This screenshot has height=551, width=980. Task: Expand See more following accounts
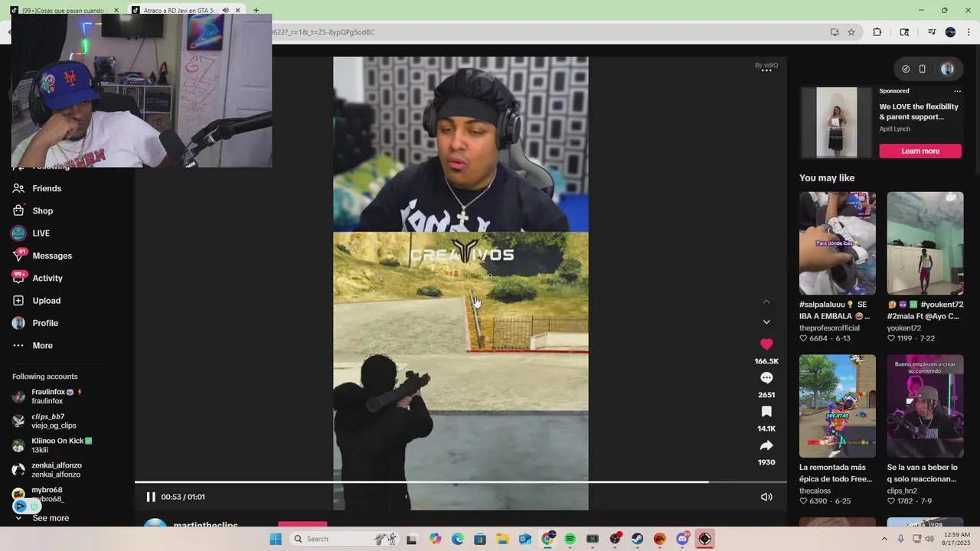click(42, 518)
